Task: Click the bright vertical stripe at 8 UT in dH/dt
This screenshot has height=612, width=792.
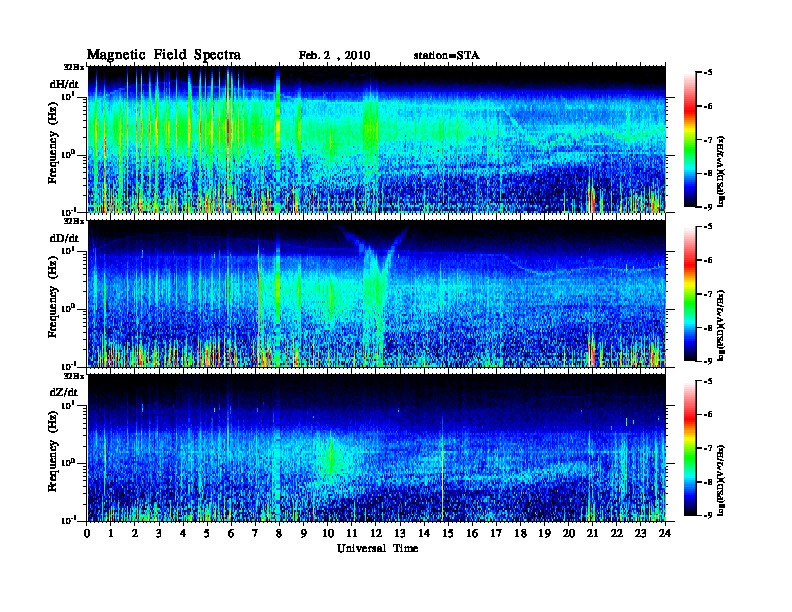Action: coord(277,139)
